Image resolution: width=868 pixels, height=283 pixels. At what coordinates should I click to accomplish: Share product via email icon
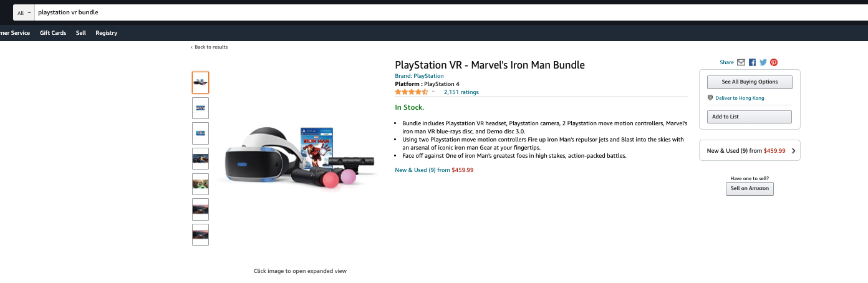coord(741,62)
